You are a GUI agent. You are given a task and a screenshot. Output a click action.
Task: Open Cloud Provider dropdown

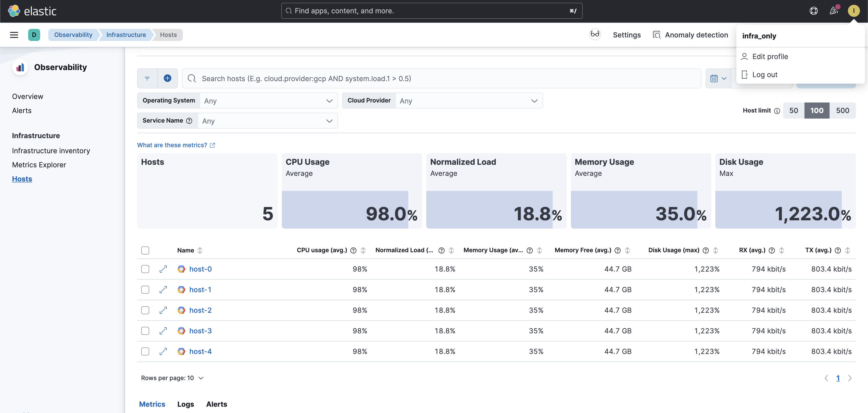click(x=469, y=101)
